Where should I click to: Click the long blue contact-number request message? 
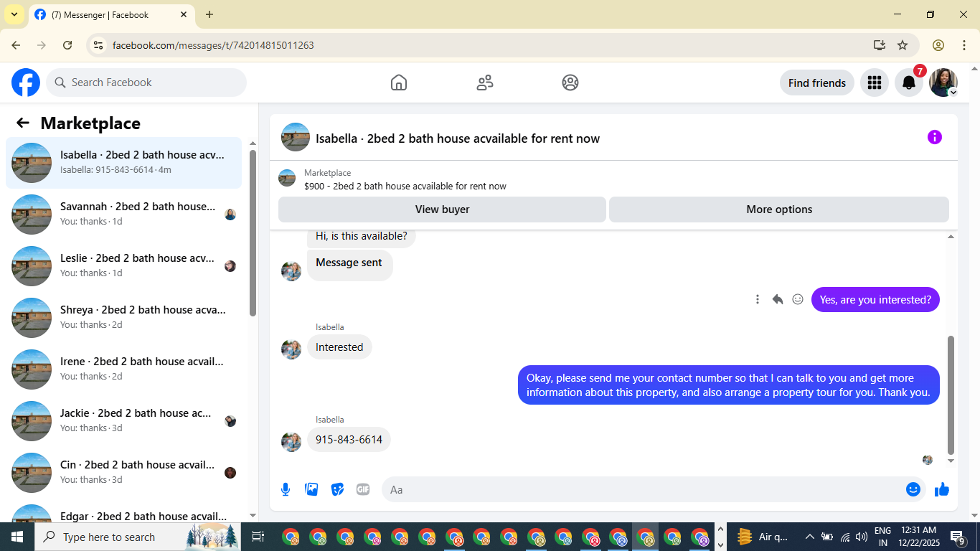point(728,385)
